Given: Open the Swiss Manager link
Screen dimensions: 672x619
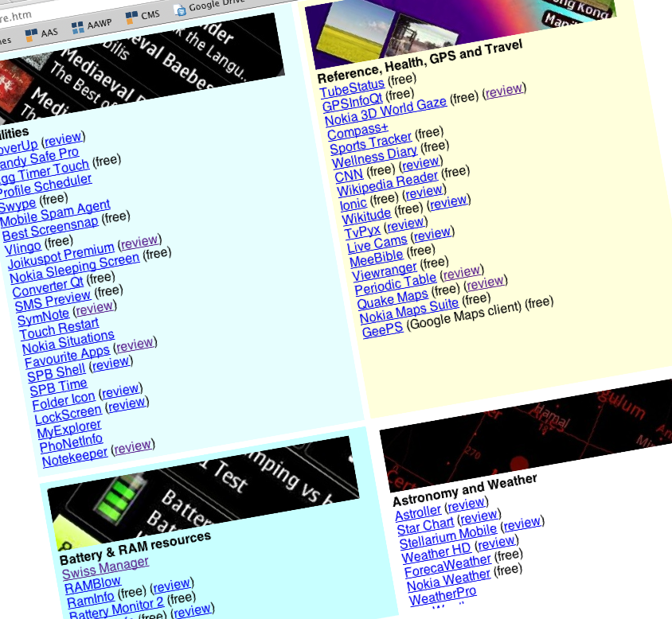Looking at the screenshot, I should point(105,568).
